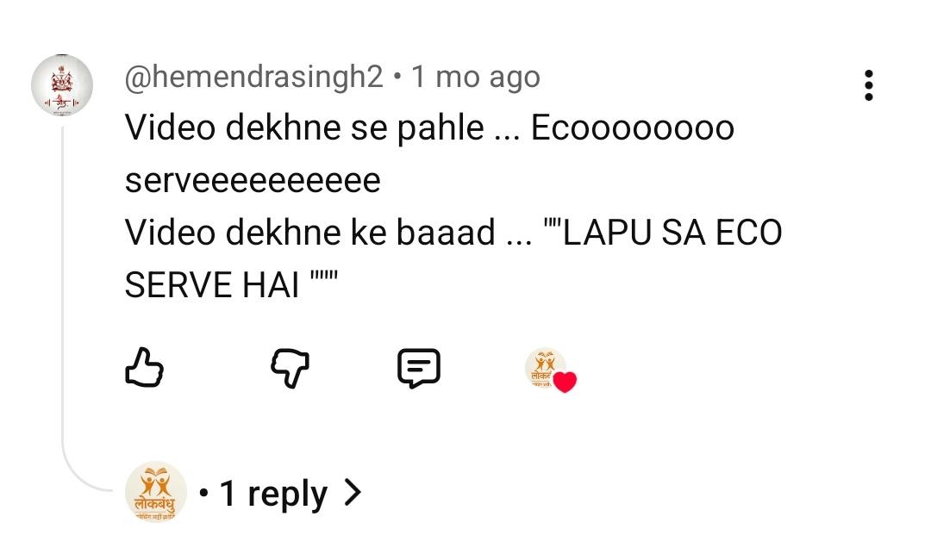Tap the "1 mo ago" timestamp

coord(476,78)
